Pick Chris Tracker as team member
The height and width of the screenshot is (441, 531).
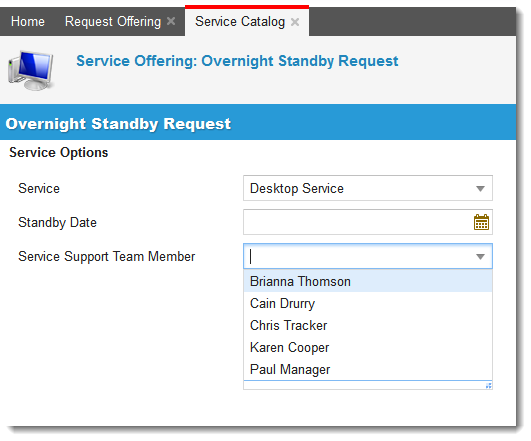click(x=368, y=325)
